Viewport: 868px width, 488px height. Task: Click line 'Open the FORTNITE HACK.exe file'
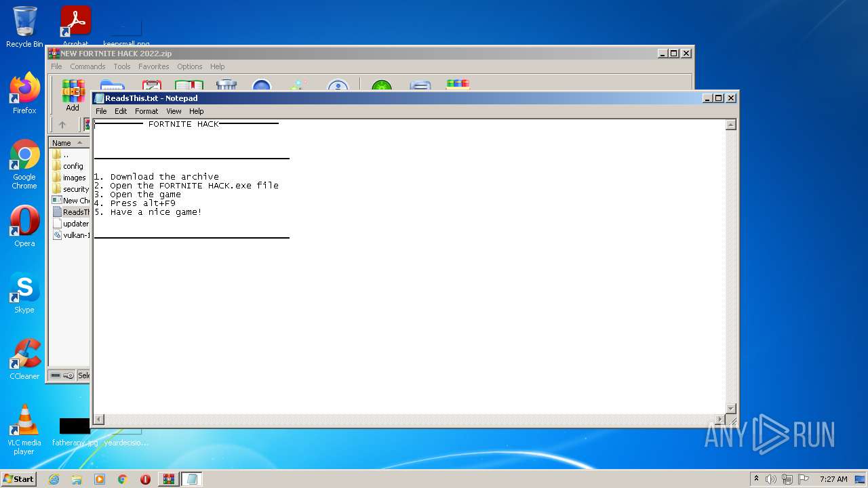pyautogui.click(x=194, y=186)
